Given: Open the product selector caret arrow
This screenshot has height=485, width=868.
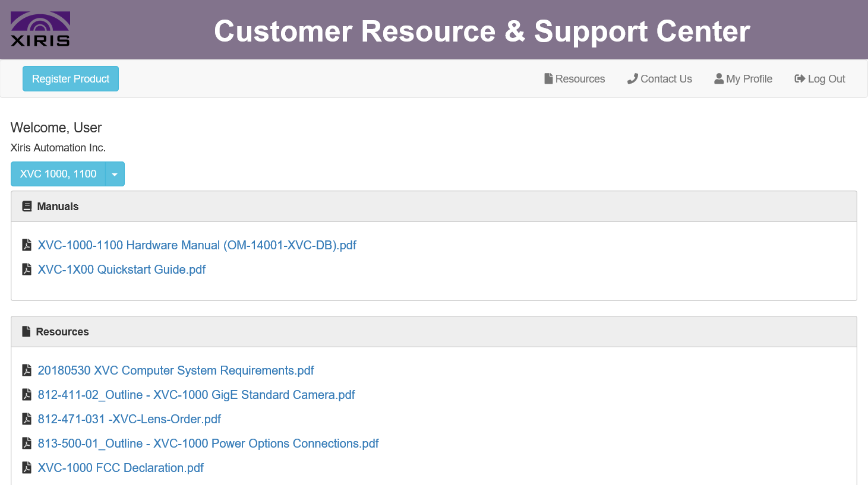Looking at the screenshot, I should coord(114,173).
